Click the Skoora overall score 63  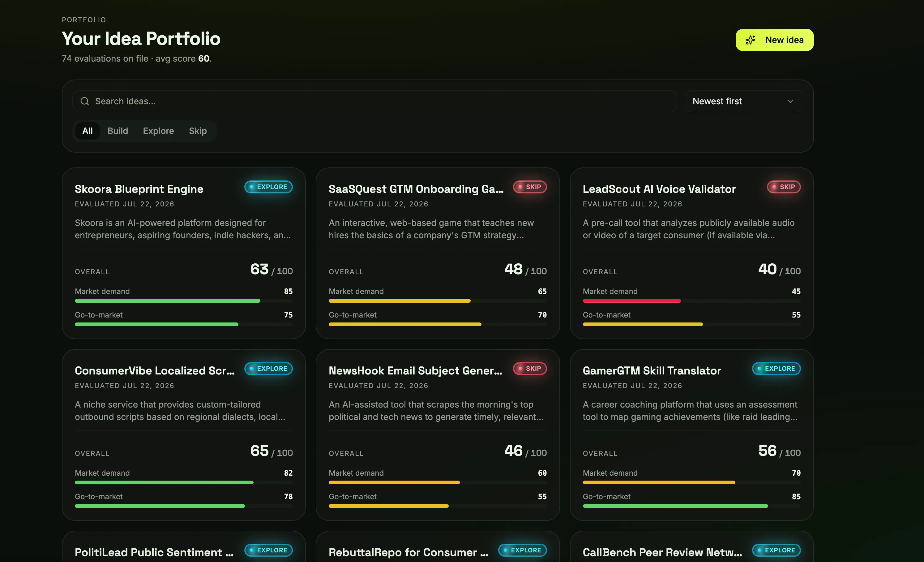[259, 269]
